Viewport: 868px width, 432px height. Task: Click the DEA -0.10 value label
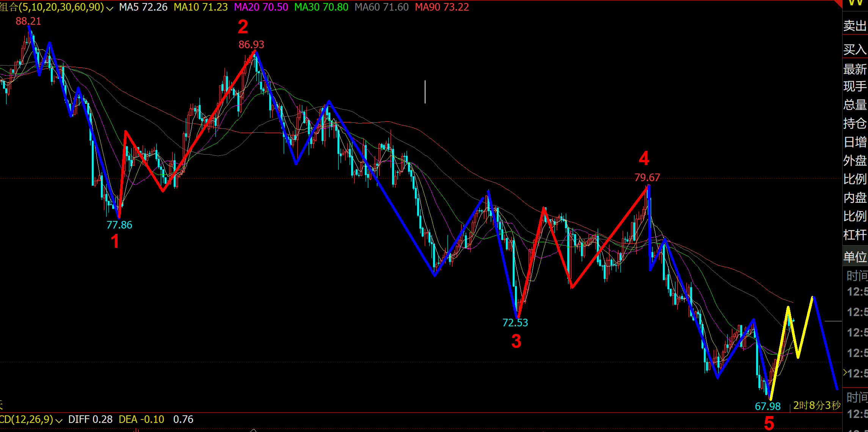click(141, 419)
